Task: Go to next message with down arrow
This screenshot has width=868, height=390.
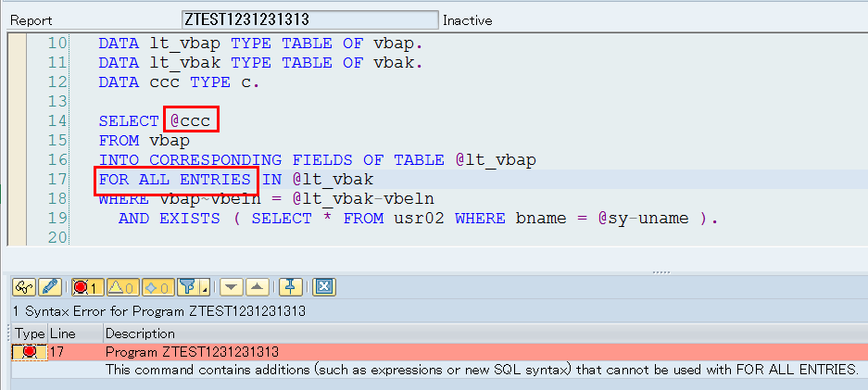Action: [232, 286]
